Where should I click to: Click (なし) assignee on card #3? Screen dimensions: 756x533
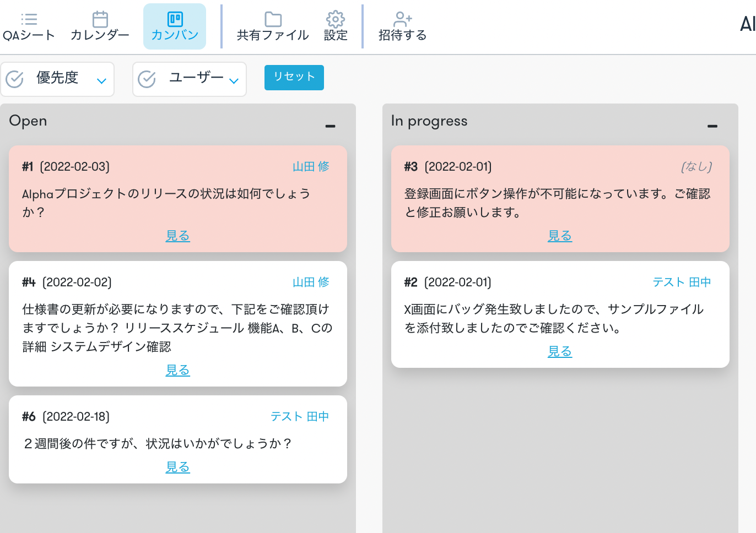696,166
